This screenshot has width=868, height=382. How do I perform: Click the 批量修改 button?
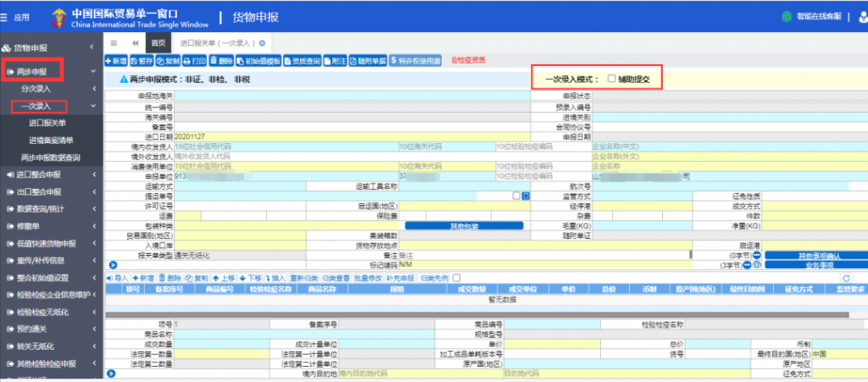(x=368, y=278)
